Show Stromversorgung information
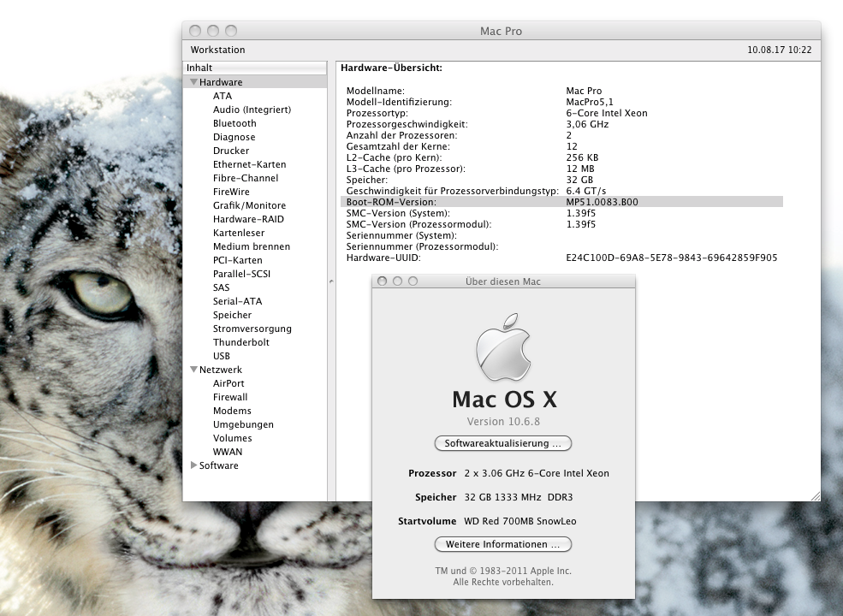This screenshot has height=616, width=843. pos(252,329)
